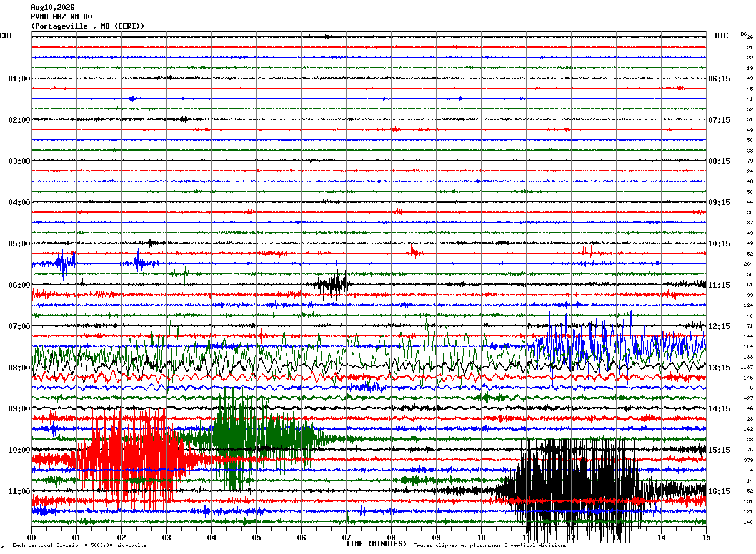The width and height of the screenshot is (756, 554).
Task: Click the UTC timezone label
Action: (x=722, y=36)
